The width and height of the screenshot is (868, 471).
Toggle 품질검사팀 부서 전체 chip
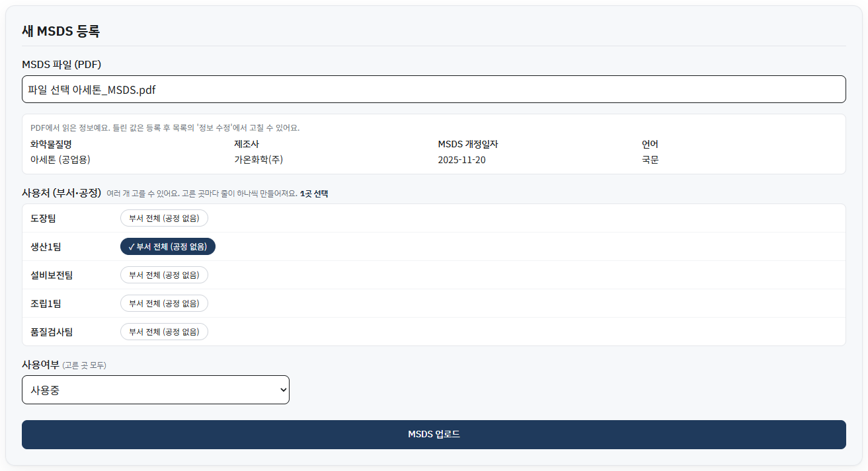(x=164, y=332)
